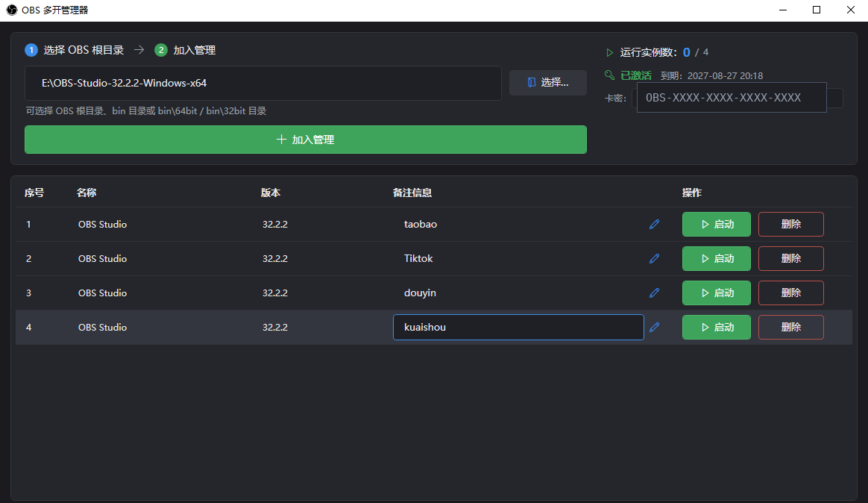868x503 pixels.
Task: Click OBS Studio name in row 1
Action: (102, 225)
